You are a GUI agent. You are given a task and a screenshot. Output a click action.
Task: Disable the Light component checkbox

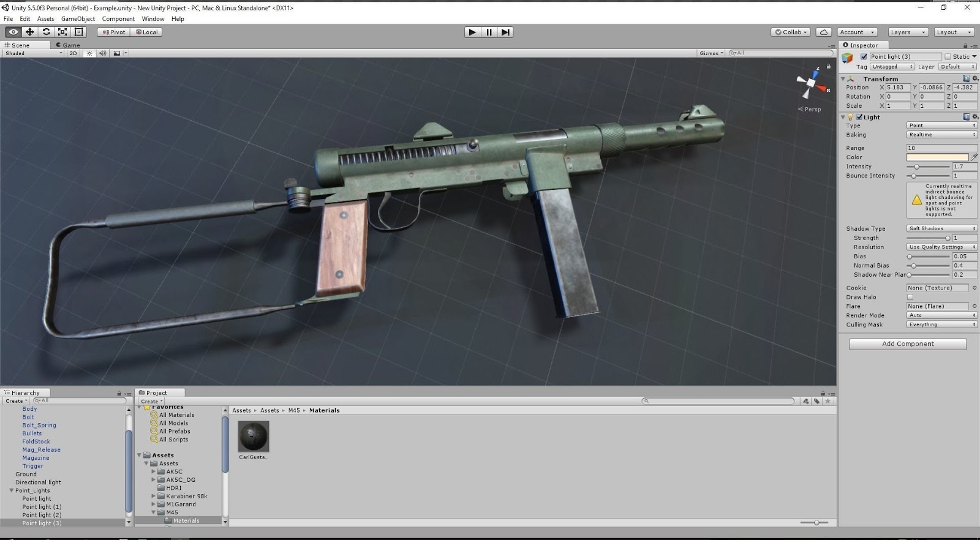(859, 117)
